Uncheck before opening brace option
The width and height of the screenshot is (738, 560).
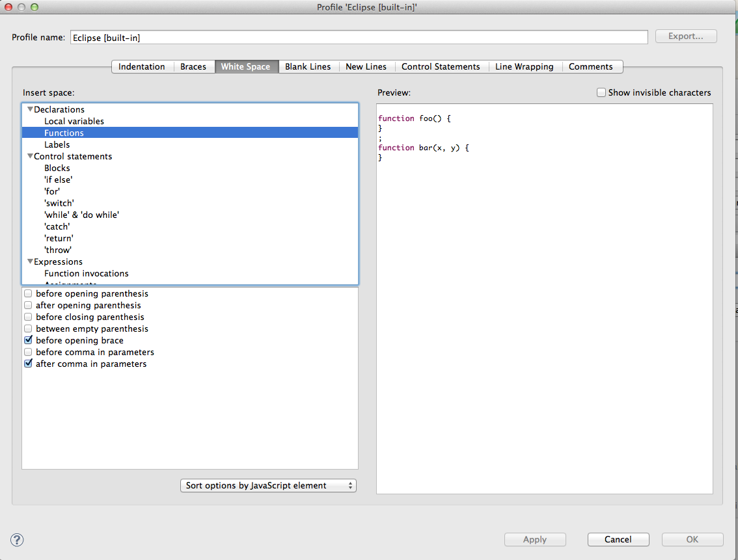[x=28, y=341]
